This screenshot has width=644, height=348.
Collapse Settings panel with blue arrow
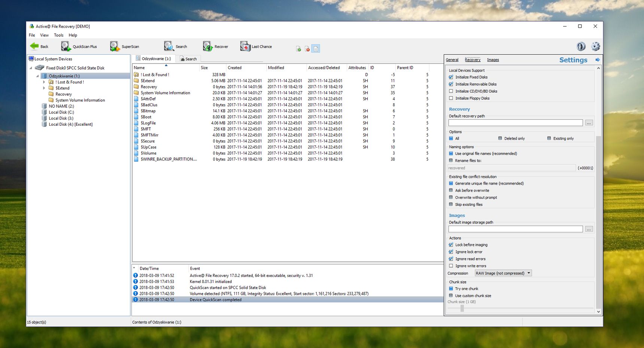coord(598,60)
